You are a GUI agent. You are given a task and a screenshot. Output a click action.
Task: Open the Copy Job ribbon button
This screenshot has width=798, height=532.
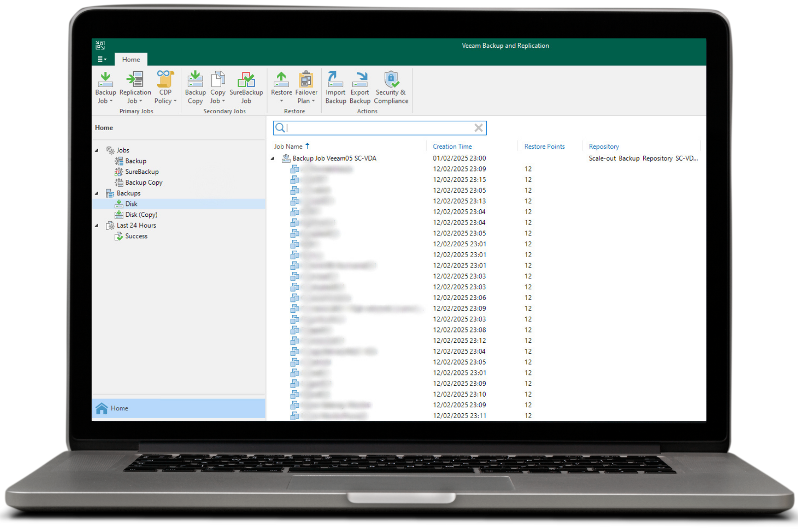217,88
